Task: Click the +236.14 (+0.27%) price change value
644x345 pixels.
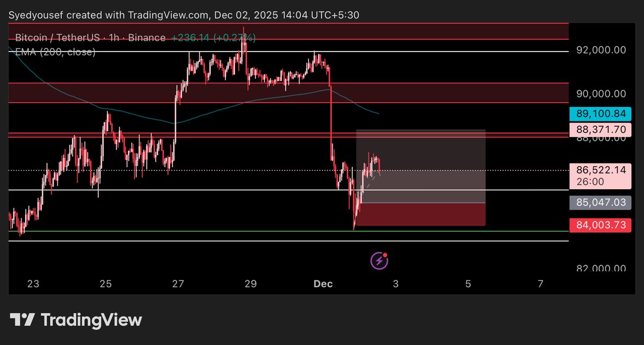Action: (x=213, y=38)
